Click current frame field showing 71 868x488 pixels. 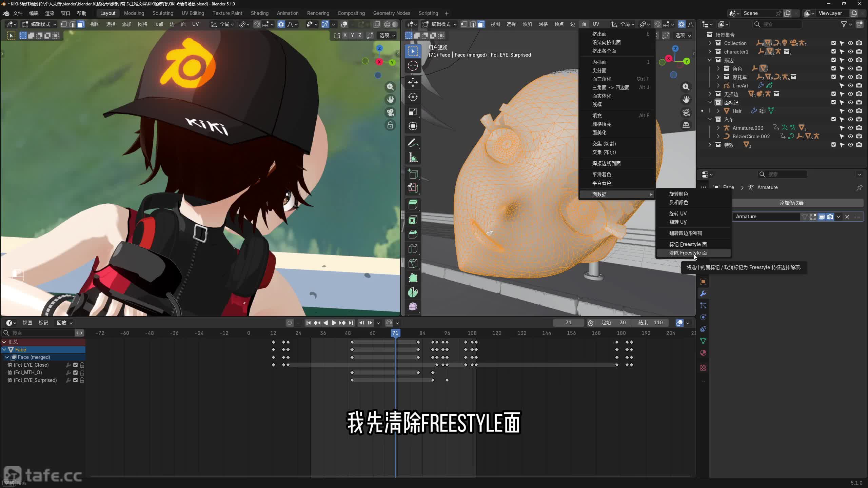point(569,323)
